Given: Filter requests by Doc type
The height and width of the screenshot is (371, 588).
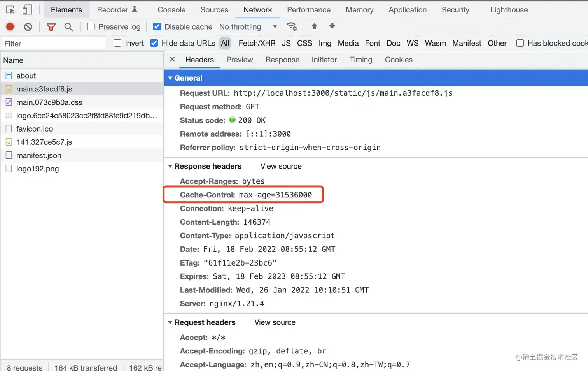Looking at the screenshot, I should (x=394, y=43).
